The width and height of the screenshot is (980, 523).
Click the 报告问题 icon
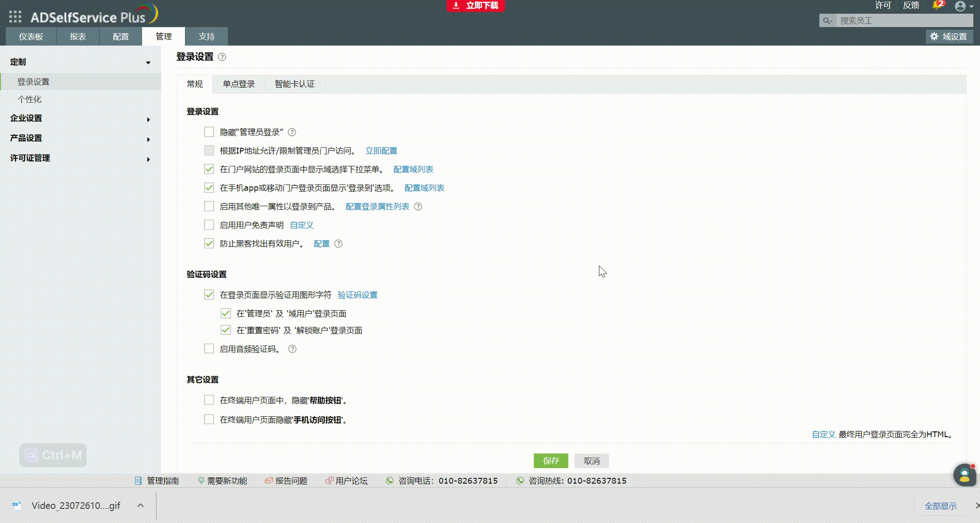coord(269,481)
